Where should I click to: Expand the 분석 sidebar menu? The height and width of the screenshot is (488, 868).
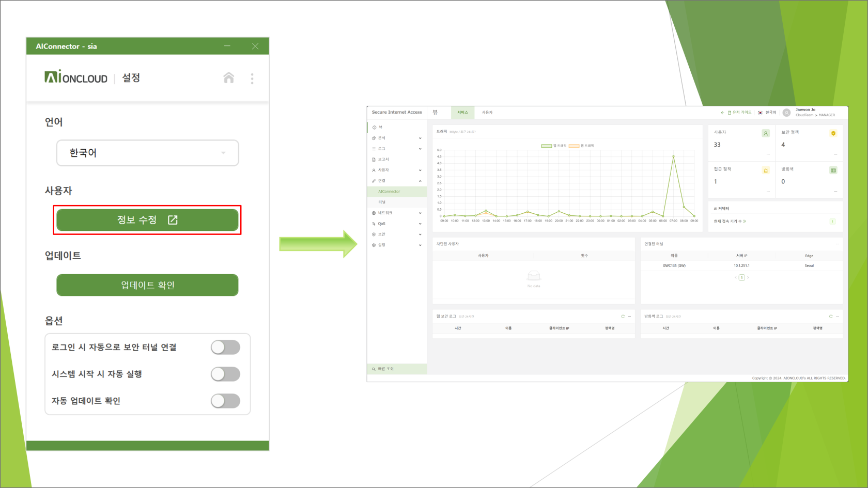coord(396,138)
